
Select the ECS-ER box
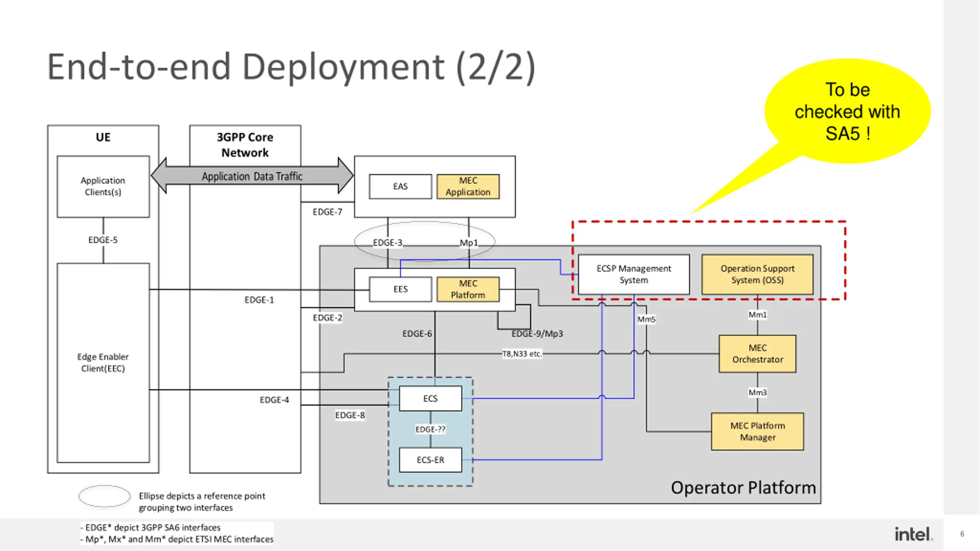tap(430, 460)
